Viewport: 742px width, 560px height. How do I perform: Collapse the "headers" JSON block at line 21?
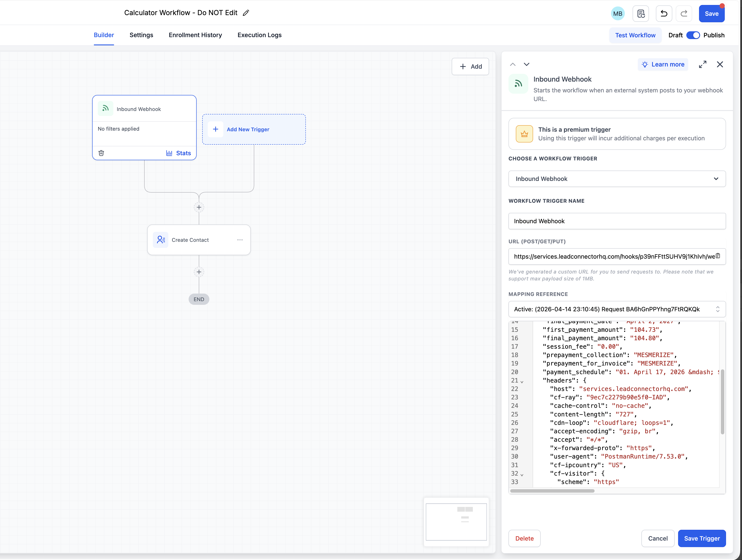tap(522, 381)
